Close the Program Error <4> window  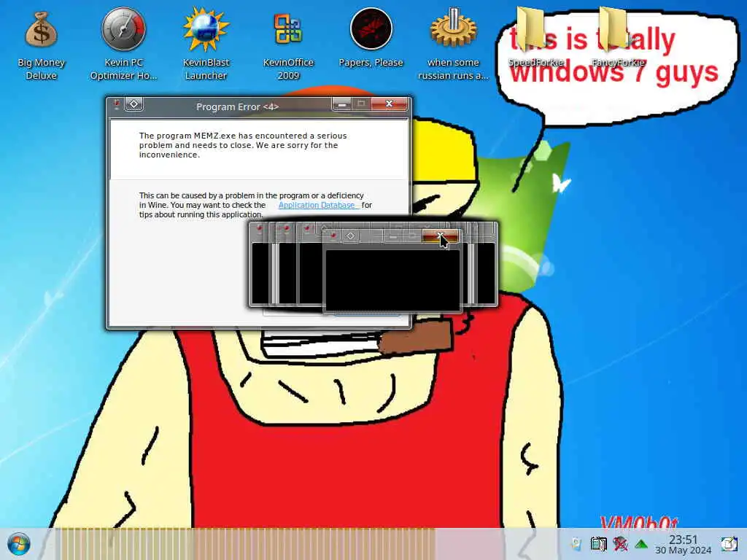390,104
